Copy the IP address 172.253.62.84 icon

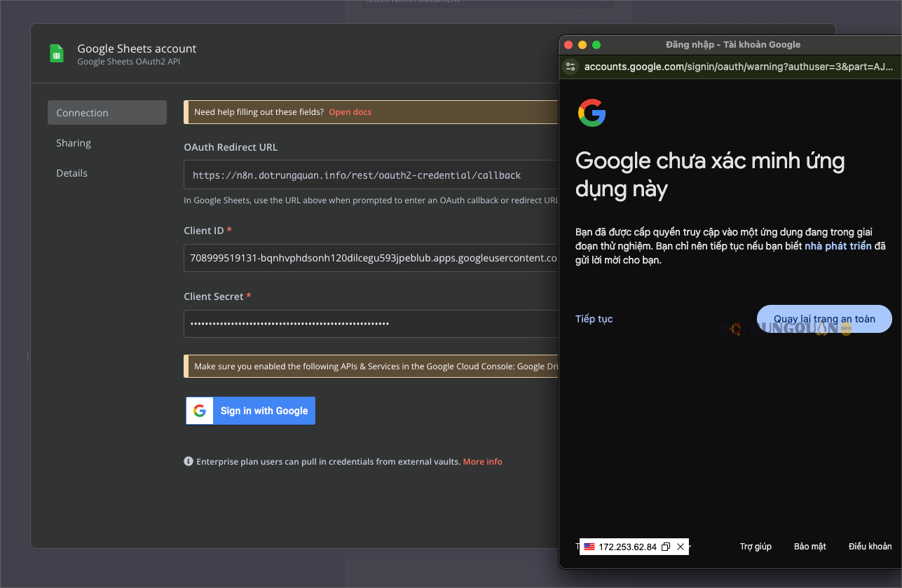pos(666,547)
